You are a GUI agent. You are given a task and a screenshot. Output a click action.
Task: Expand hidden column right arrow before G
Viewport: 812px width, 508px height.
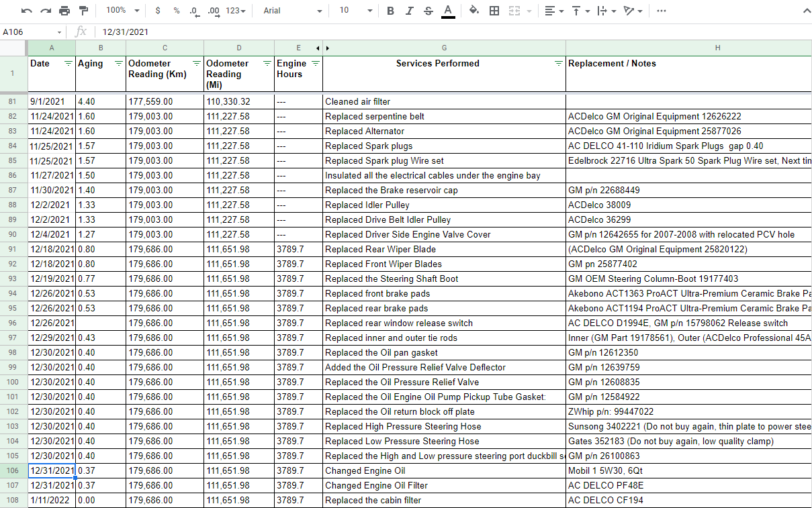coord(328,48)
